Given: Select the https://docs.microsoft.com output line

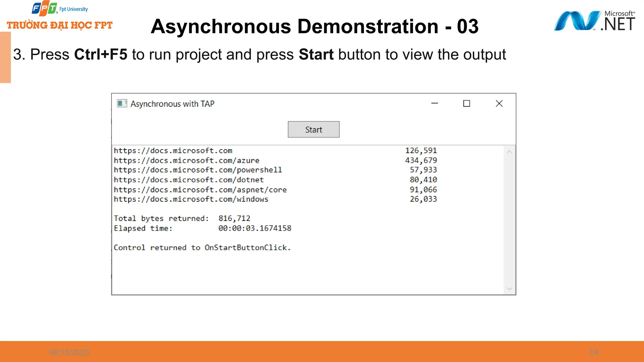Looking at the screenshot, I should click(173, 151).
